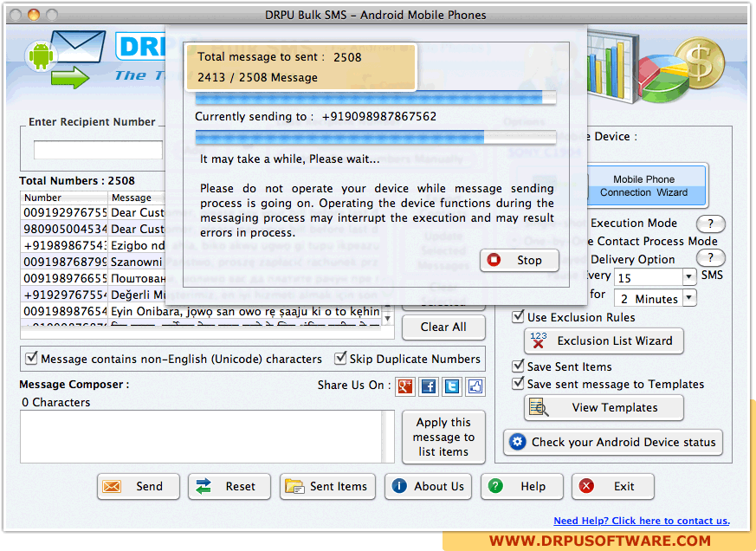Click the gold dollar coin icon

tap(699, 62)
